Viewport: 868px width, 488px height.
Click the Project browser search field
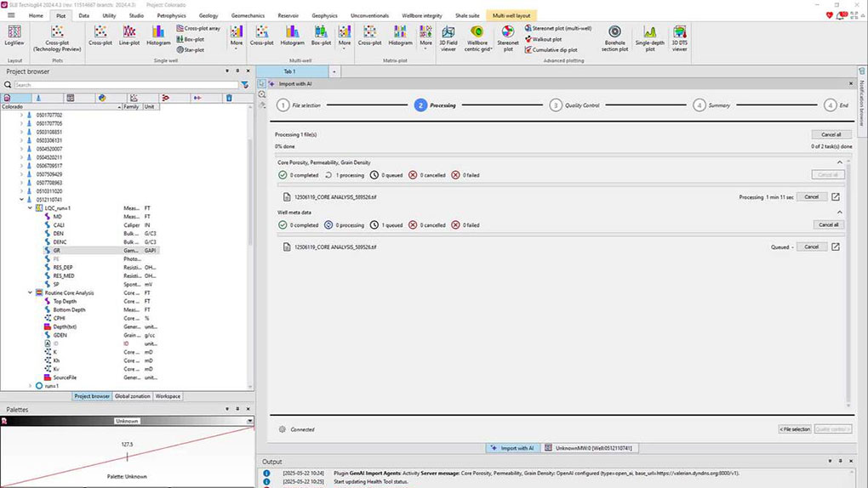pyautogui.click(x=126, y=85)
